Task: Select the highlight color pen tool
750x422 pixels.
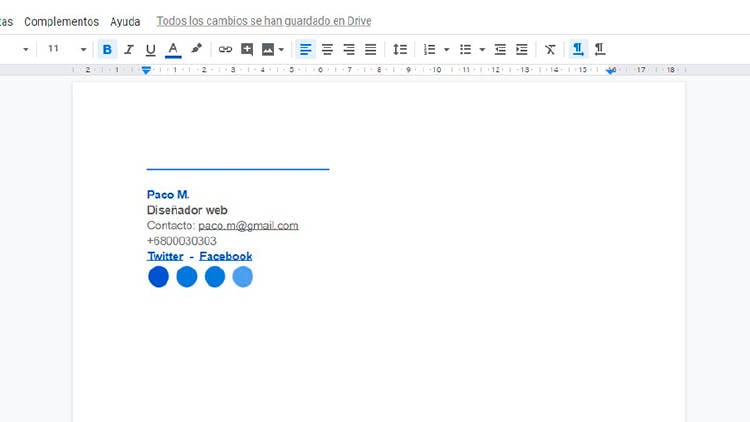Action: click(x=197, y=49)
